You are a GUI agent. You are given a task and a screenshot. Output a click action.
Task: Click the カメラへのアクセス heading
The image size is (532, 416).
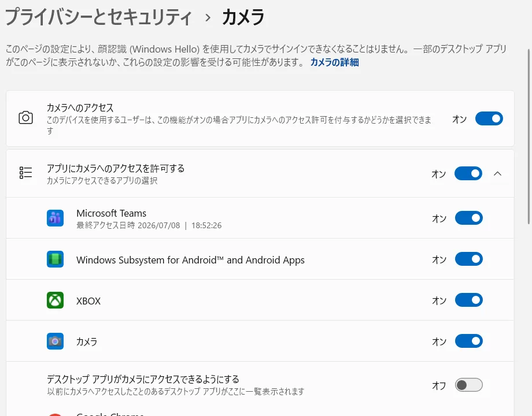(80, 108)
